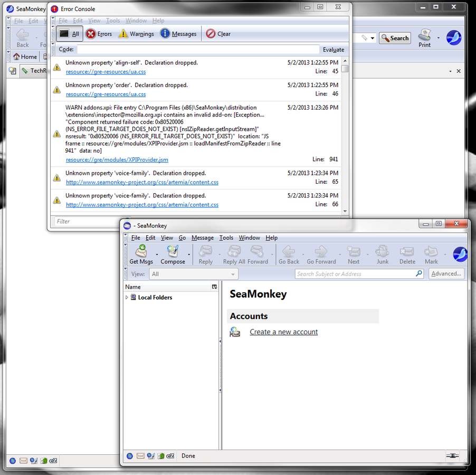Open ChatZilla icon in browser window status bar
Image resolution: width=476 pixels, height=475 pixels.
[53, 461]
